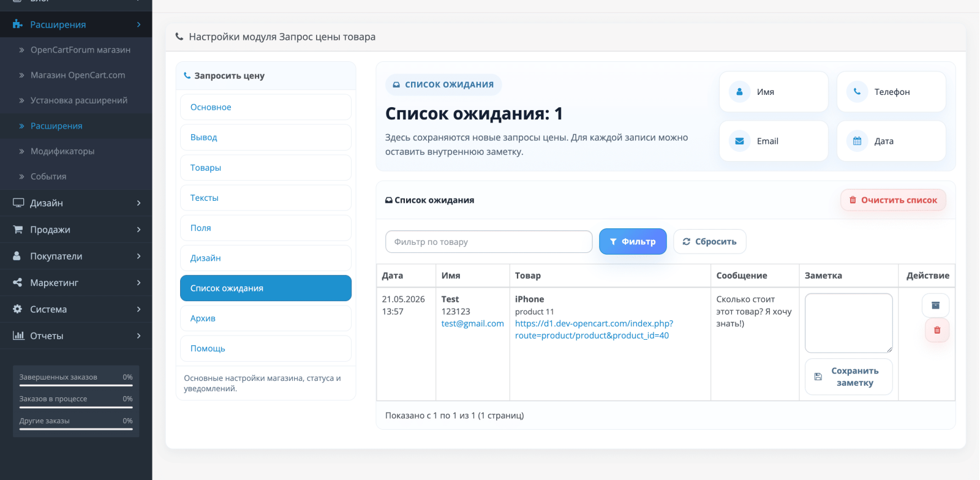Screen dimensions: 980x480
Task: Click the inbox icon beside Список ожидания table title
Action: click(x=388, y=200)
